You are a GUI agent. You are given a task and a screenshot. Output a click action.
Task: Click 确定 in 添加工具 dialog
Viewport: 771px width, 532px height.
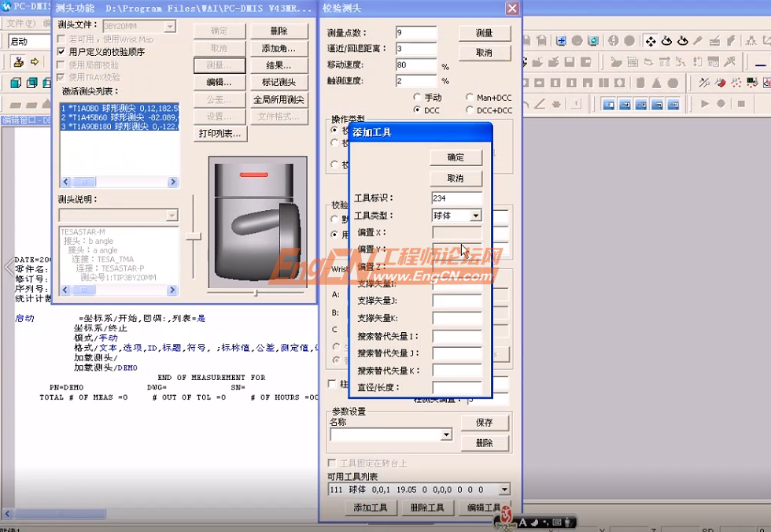[x=456, y=157]
